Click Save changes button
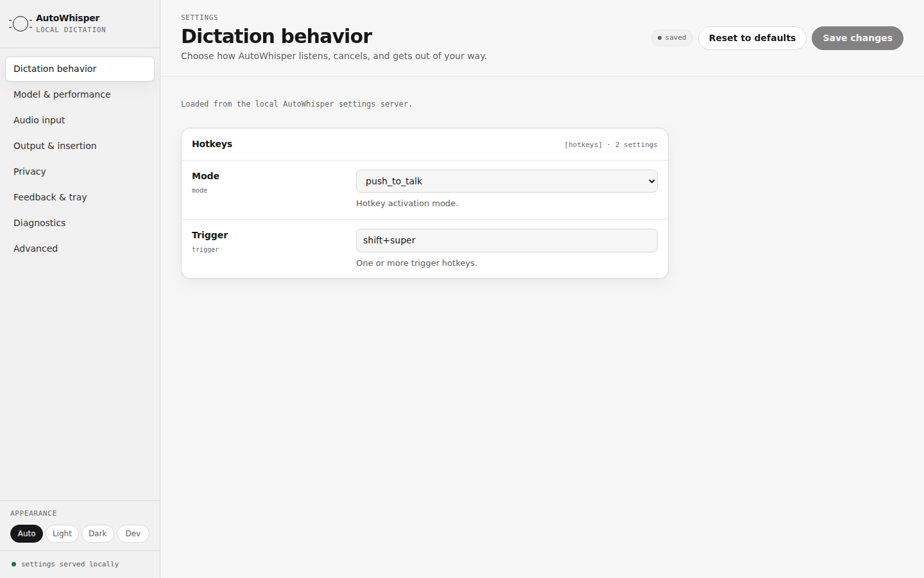The width and height of the screenshot is (924, 578). (857, 38)
